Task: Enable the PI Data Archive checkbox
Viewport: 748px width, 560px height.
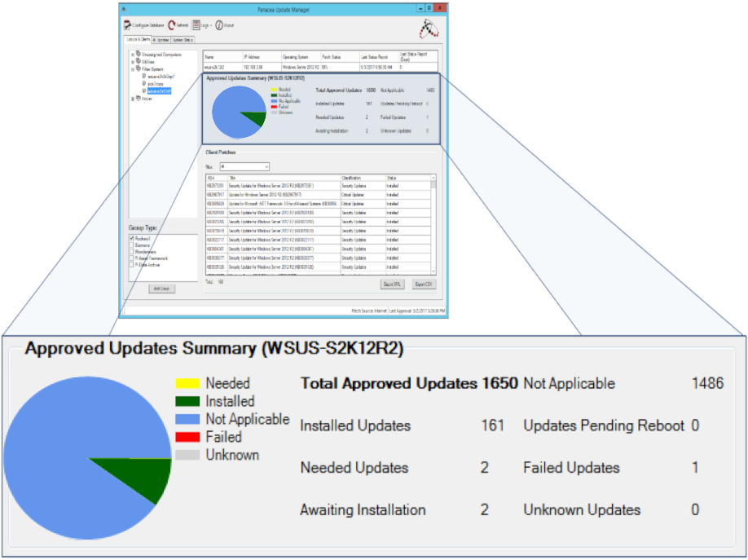Action: (x=132, y=264)
